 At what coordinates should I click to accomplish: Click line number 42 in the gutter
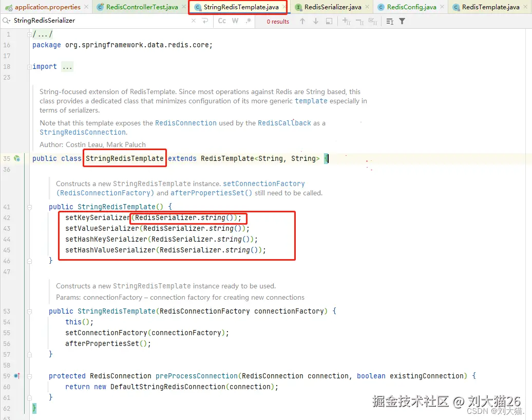point(7,217)
